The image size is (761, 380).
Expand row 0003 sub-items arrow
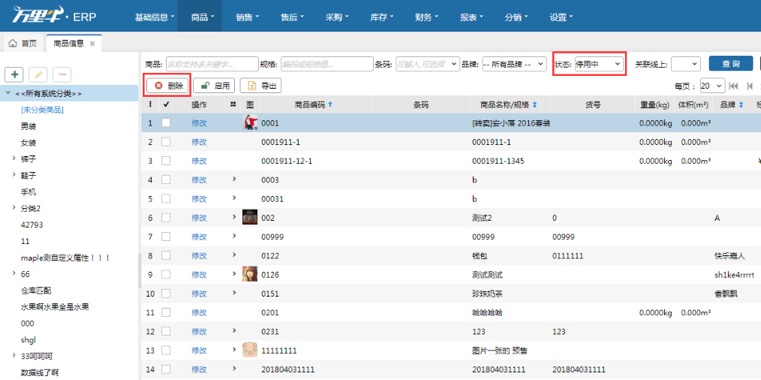click(x=233, y=179)
